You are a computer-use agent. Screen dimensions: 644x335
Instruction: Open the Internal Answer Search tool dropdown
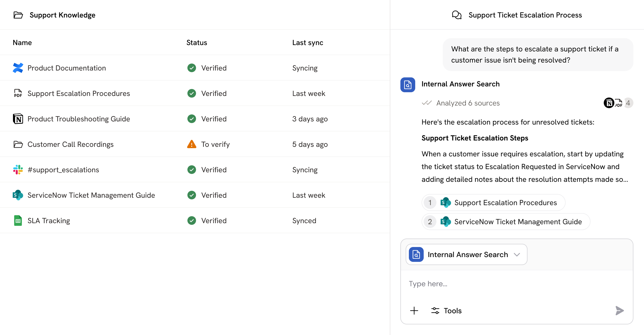coord(516,254)
